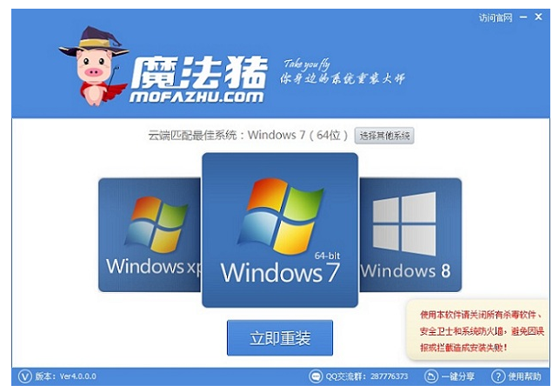Open help via question mark icon

click(498, 376)
